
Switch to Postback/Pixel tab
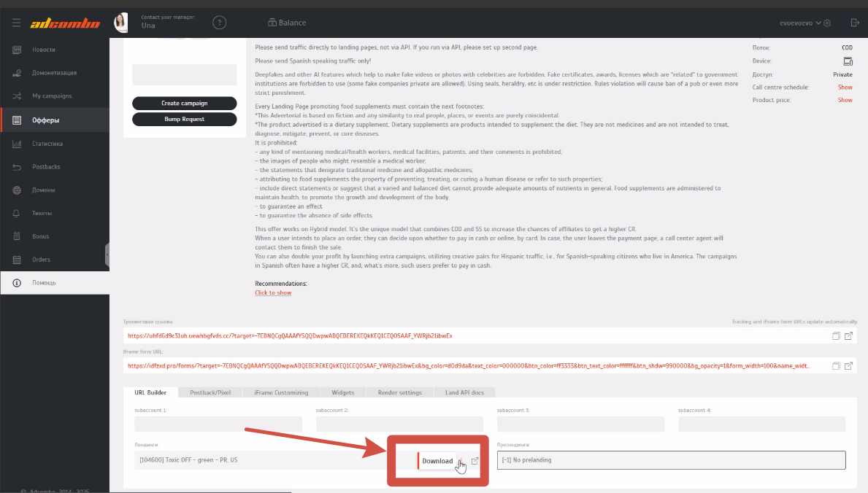pyautogui.click(x=210, y=392)
